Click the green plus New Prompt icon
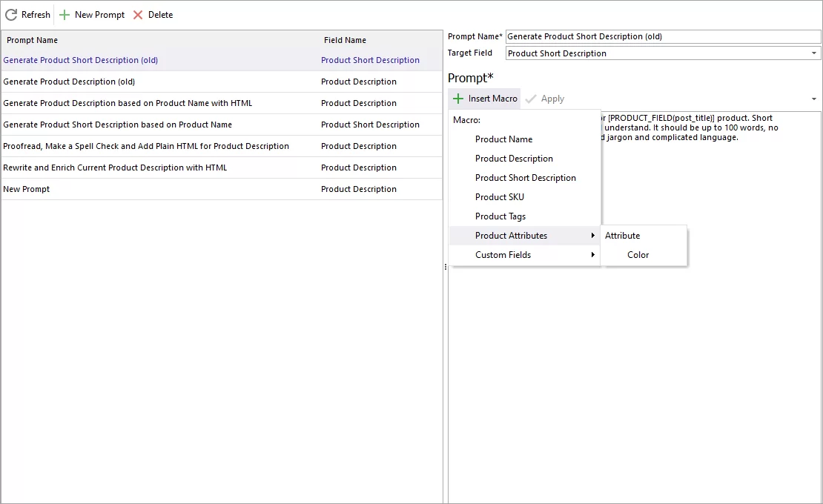Screen dimensions: 823x504 65,14
